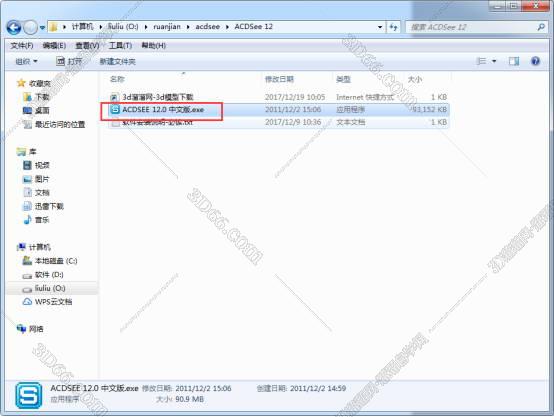Open the 工具(T) menu

[120, 46]
